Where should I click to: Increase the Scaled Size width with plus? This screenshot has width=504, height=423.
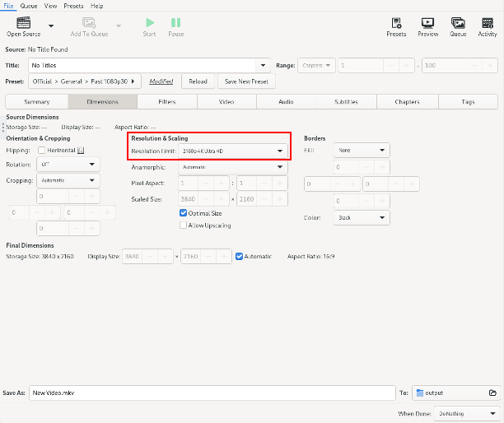(222, 199)
